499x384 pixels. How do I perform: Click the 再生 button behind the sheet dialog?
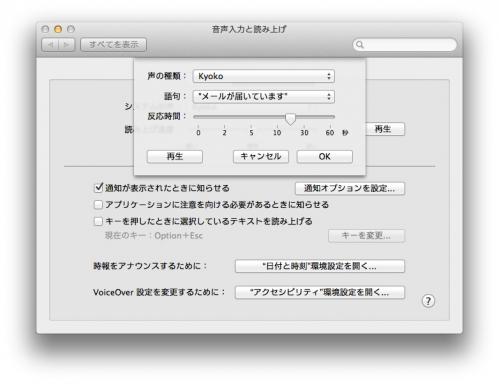(385, 129)
